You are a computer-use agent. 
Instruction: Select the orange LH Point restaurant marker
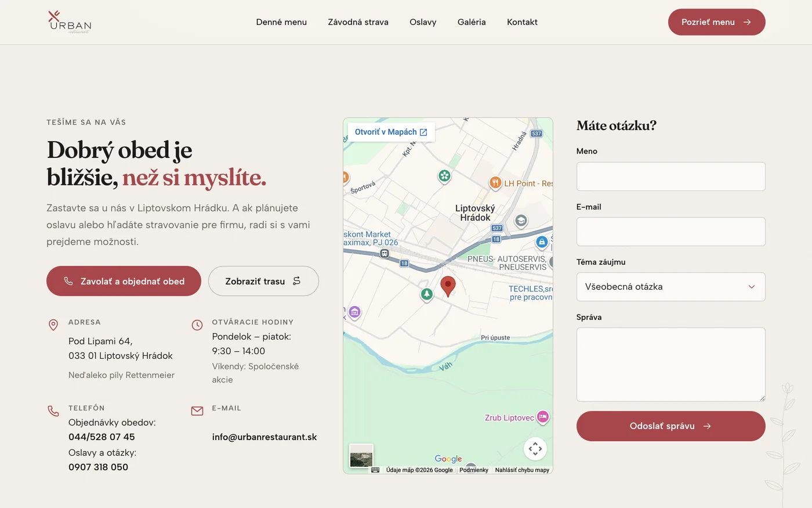tap(495, 183)
